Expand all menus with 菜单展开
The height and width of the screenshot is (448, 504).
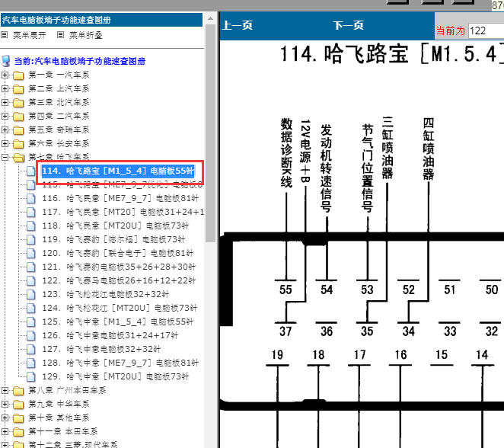pyautogui.click(x=30, y=35)
